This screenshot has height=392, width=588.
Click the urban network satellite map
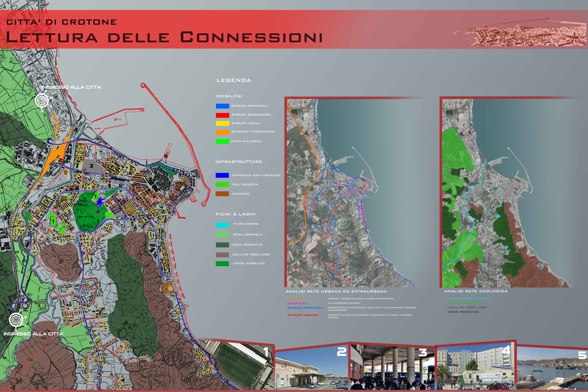coord(350,193)
